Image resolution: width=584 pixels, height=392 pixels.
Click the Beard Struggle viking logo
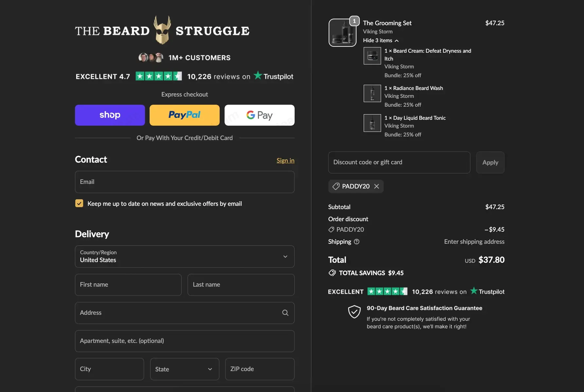pyautogui.click(x=162, y=30)
